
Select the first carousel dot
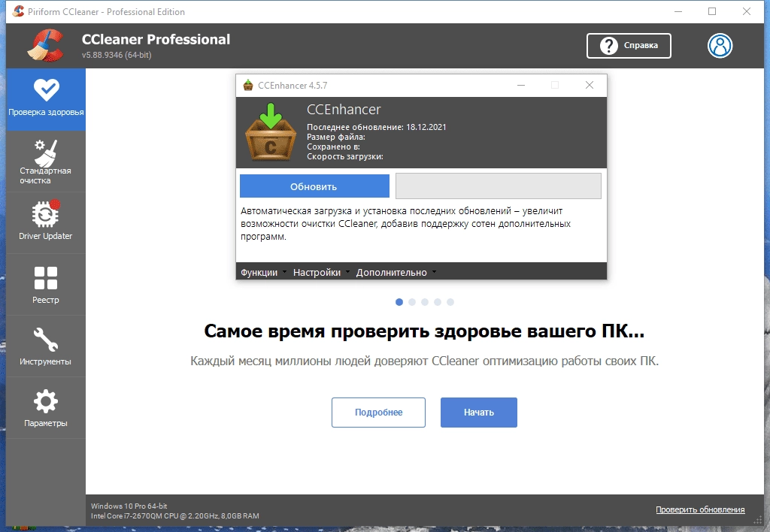pos(399,301)
